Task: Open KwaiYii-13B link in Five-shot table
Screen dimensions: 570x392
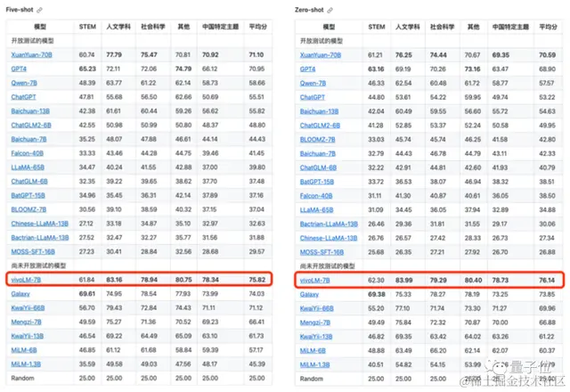Action: [x=28, y=336]
